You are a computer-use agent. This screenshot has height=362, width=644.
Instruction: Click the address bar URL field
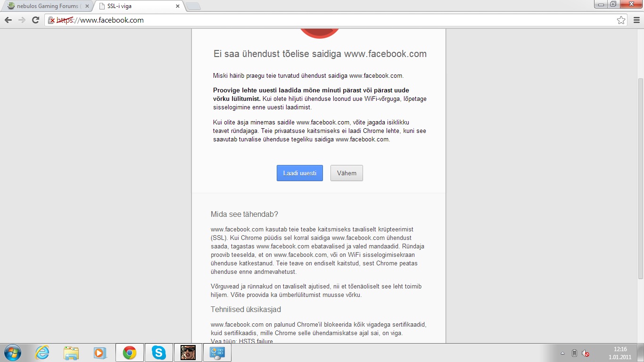click(x=330, y=20)
